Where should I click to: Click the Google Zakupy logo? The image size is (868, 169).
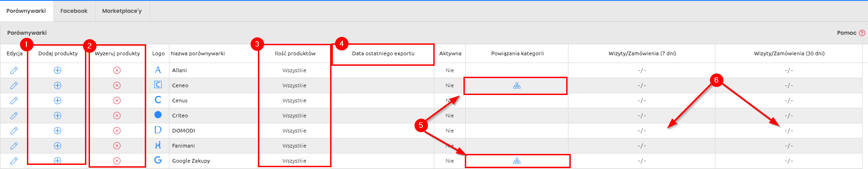(158, 160)
